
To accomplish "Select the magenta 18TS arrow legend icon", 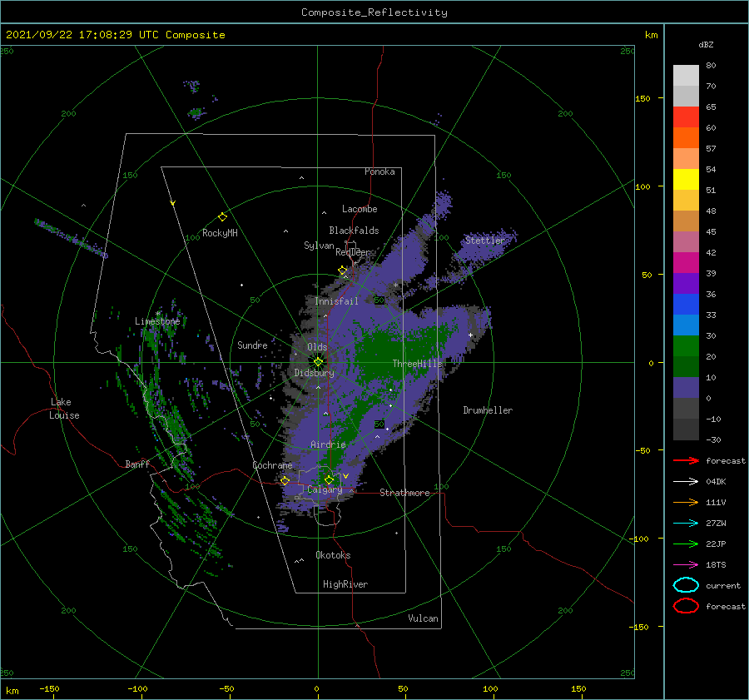I will [x=686, y=565].
